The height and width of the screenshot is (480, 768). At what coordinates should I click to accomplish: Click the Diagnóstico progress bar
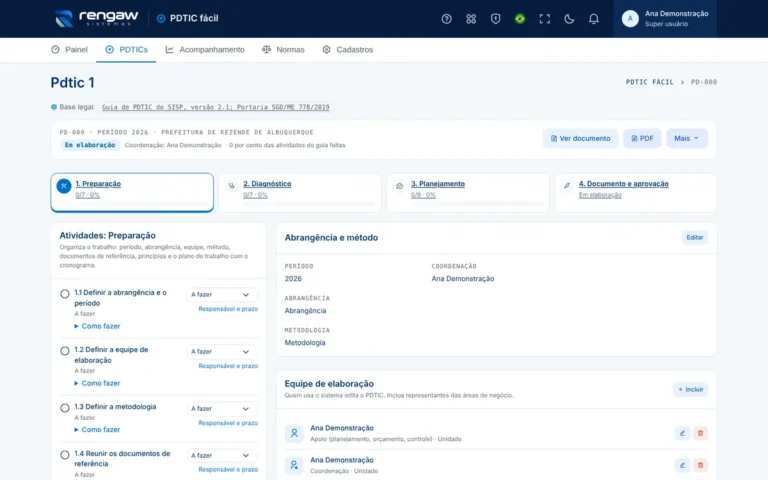[309, 204]
